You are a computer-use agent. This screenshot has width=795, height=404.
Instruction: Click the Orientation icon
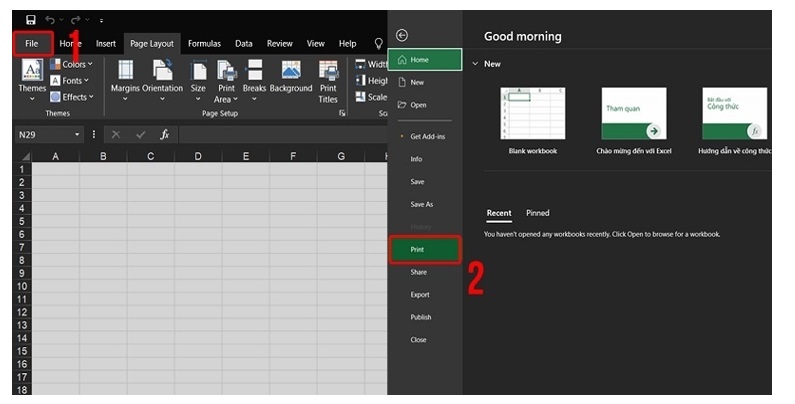[162, 72]
